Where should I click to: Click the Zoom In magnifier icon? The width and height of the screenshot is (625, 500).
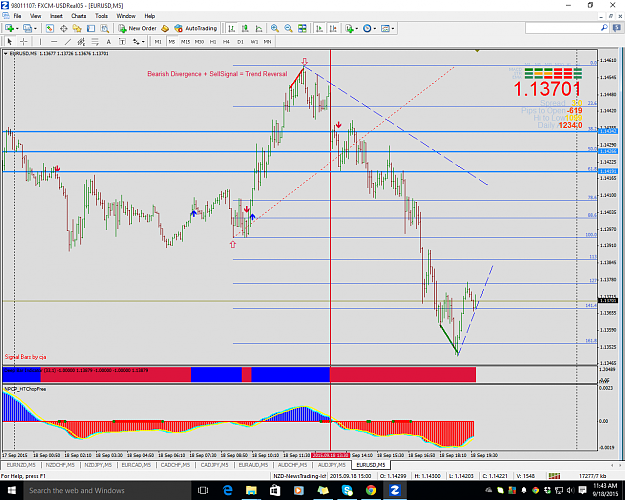click(x=275, y=28)
